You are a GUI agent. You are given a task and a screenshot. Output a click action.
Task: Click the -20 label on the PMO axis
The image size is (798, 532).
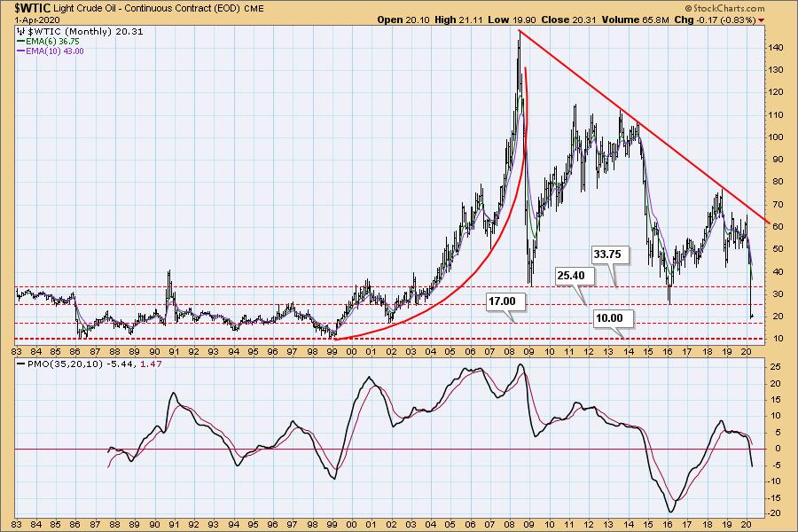774,513
